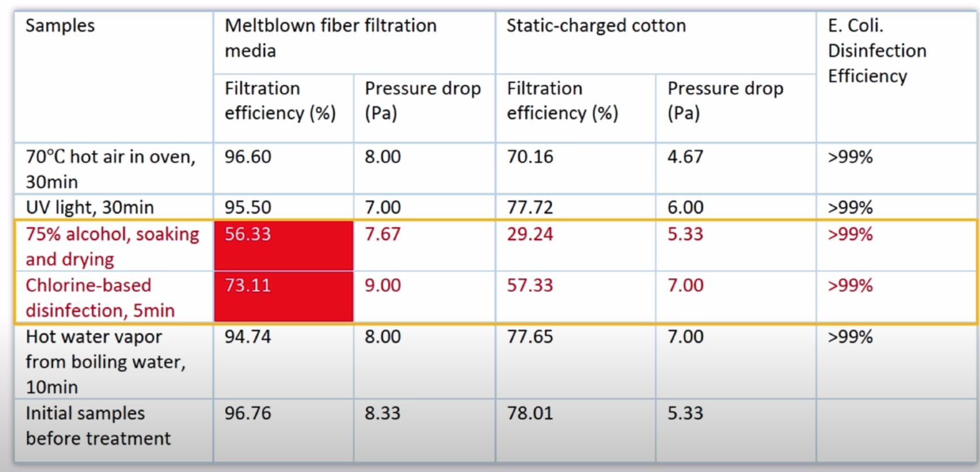The width and height of the screenshot is (980, 472).
Task: Click the 95.50 value in UV row
Action: click(248, 207)
